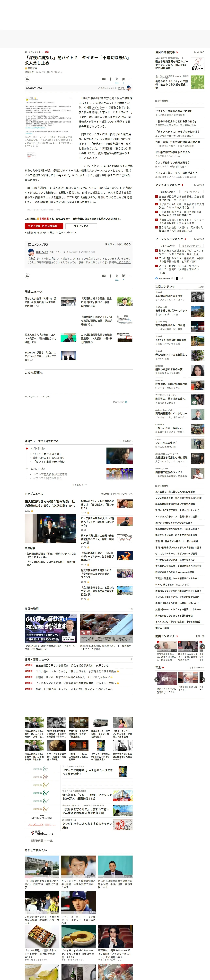The height and width of the screenshot is (980, 210).
Task: Open あの頃の銀座のある風景 content item
Action: (169, 296)
